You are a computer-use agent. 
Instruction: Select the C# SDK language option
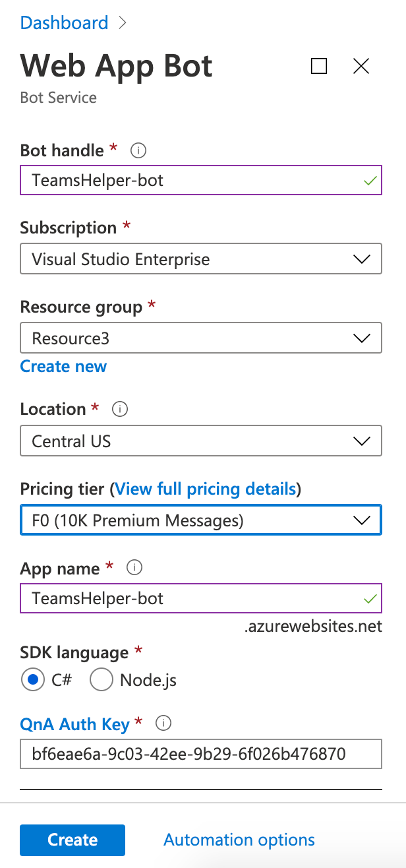tap(32, 679)
